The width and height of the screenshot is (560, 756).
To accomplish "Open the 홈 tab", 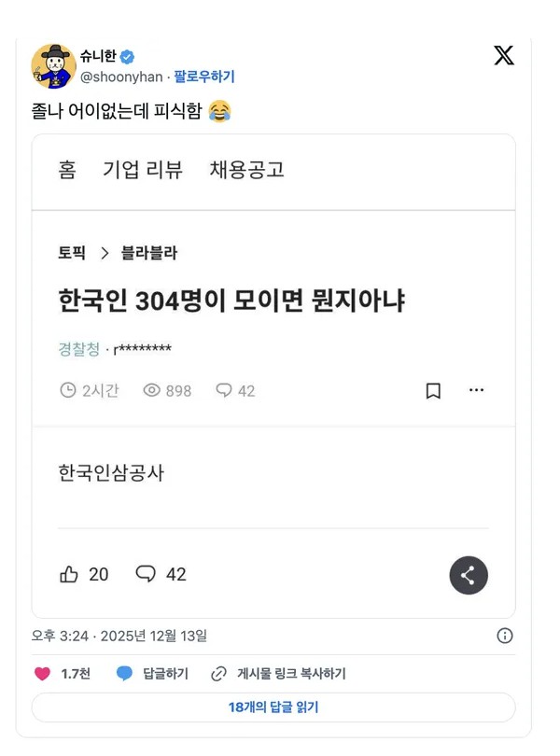I will (x=67, y=170).
